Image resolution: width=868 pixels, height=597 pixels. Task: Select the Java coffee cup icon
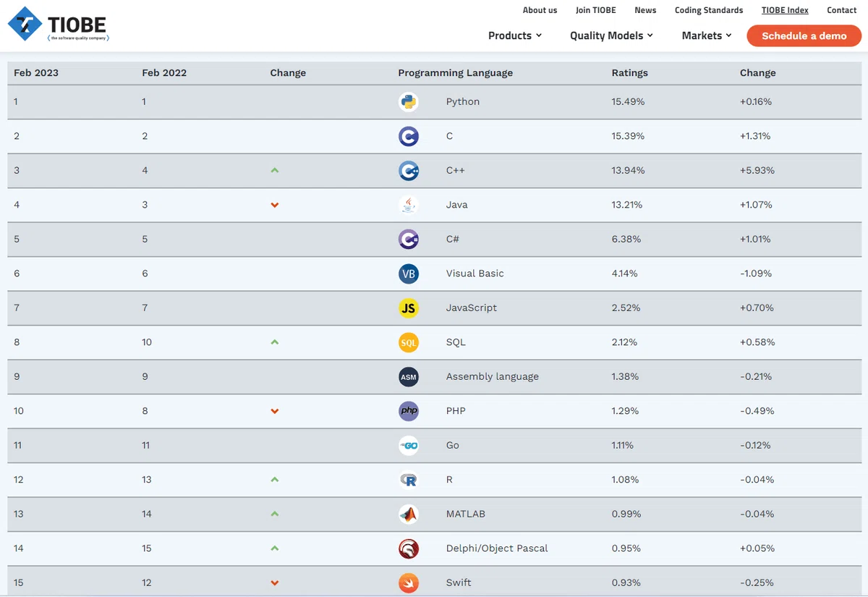tap(409, 205)
